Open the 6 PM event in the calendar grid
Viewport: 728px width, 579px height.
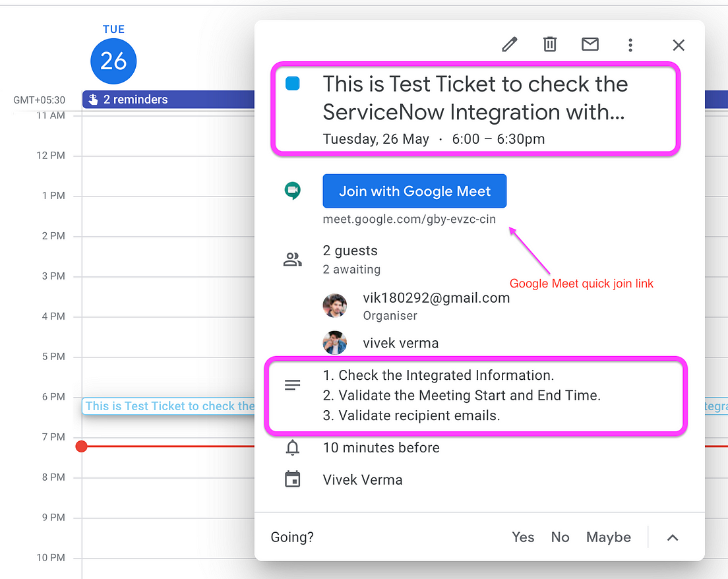click(x=169, y=406)
